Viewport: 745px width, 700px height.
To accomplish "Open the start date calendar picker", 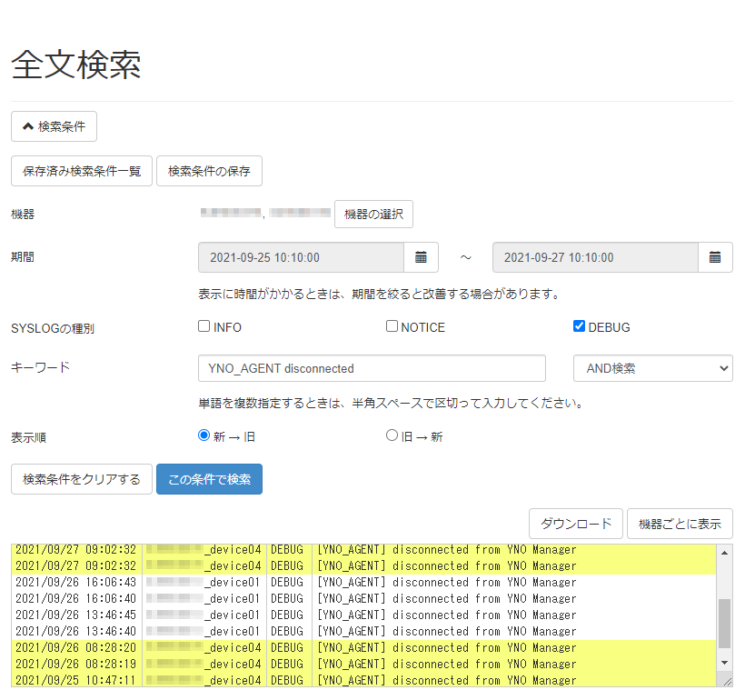I will pos(421,257).
